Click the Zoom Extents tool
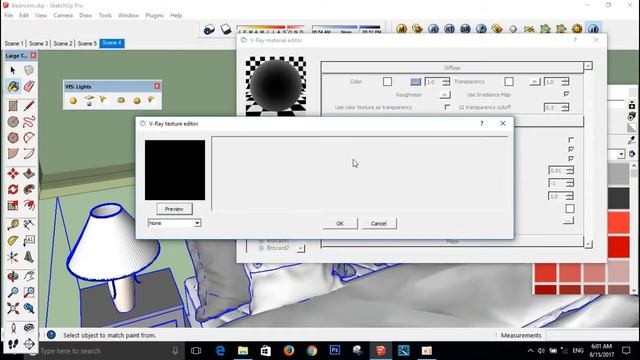Image resolution: width=640 pixels, height=360 pixels. coord(13,308)
